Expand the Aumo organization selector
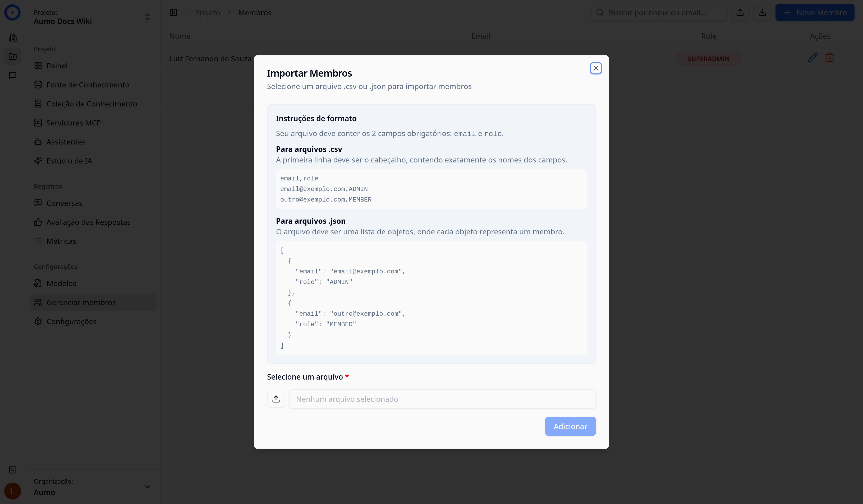The height and width of the screenshot is (504, 863). (x=147, y=487)
